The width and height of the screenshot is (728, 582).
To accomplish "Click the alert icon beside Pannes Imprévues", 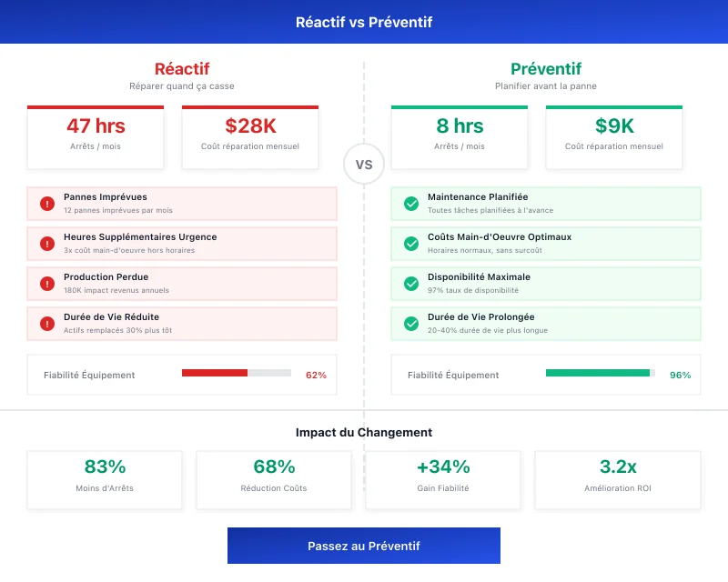I will (46, 203).
